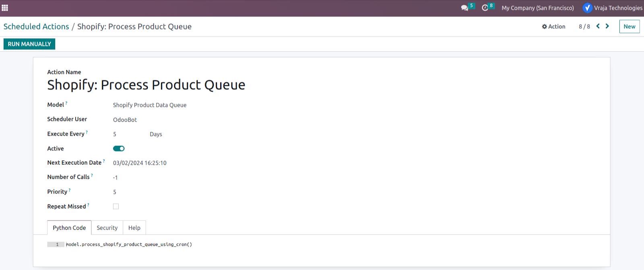Viewport: 644px width, 270px height.
Task: Open My Company (San Francisco) switcher
Action: (x=538, y=8)
